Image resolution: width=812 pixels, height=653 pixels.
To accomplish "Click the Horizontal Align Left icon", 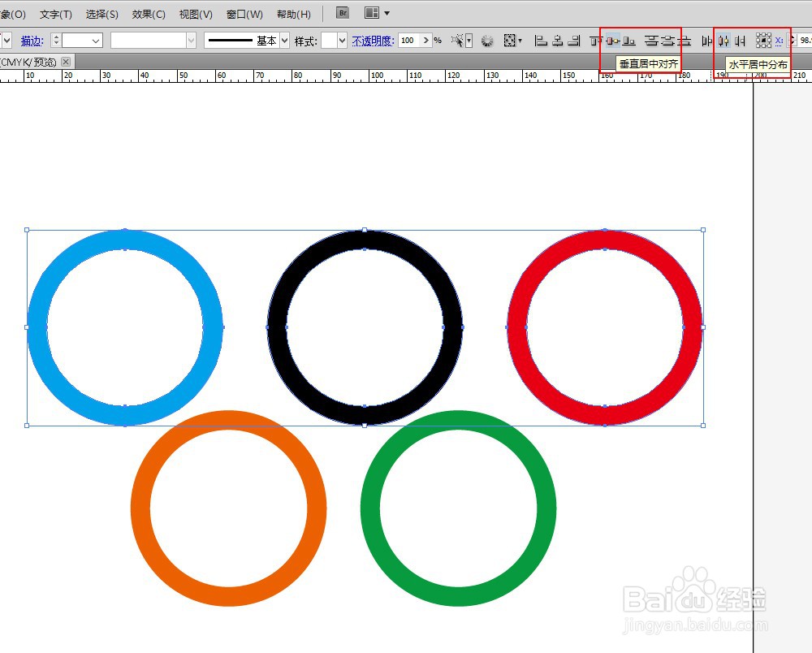I will [x=541, y=41].
